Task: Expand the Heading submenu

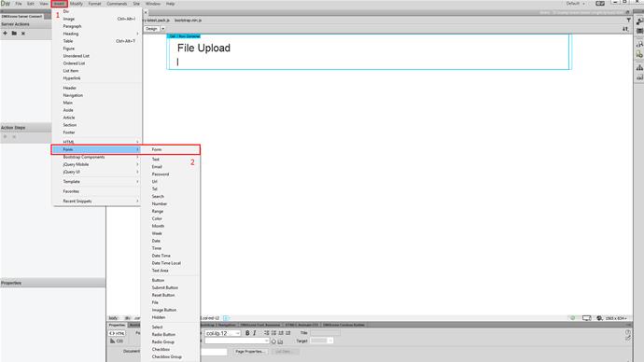Action: 97,34
